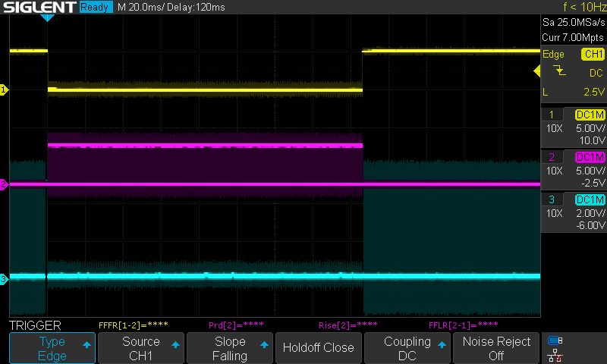The width and height of the screenshot is (607, 364).
Task: Click channel 1 offset 10.0V value
Action: click(x=592, y=140)
